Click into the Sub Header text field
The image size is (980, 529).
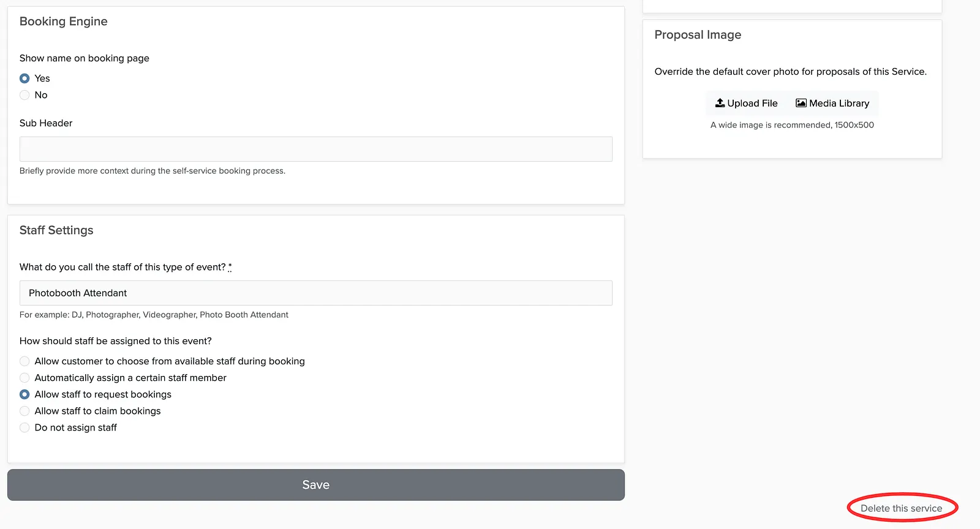[316, 149]
